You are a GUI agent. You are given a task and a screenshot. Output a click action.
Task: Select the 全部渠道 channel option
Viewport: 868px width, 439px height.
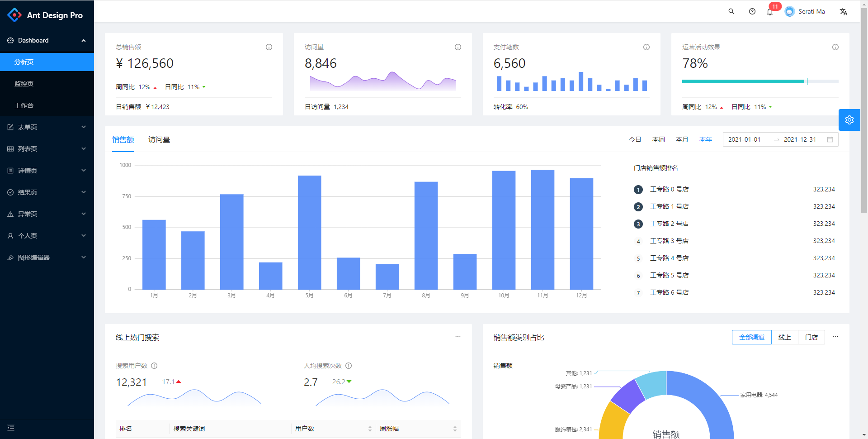pos(752,337)
